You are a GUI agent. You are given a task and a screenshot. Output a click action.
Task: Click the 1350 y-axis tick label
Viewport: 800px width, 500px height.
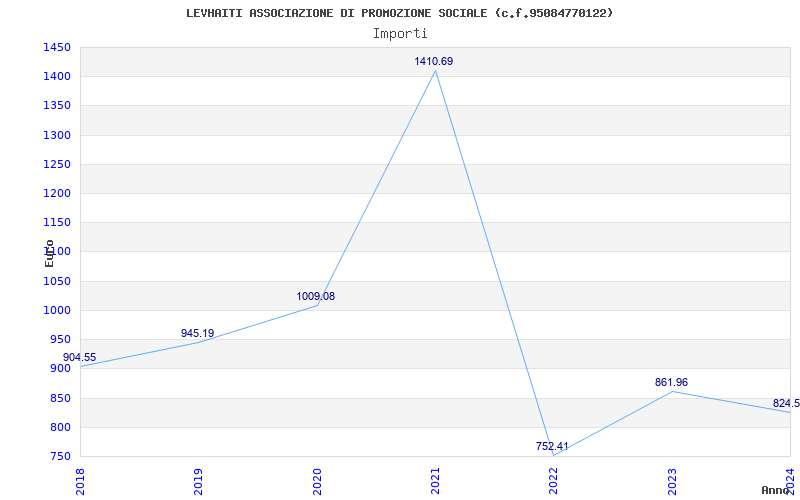pyautogui.click(x=57, y=106)
